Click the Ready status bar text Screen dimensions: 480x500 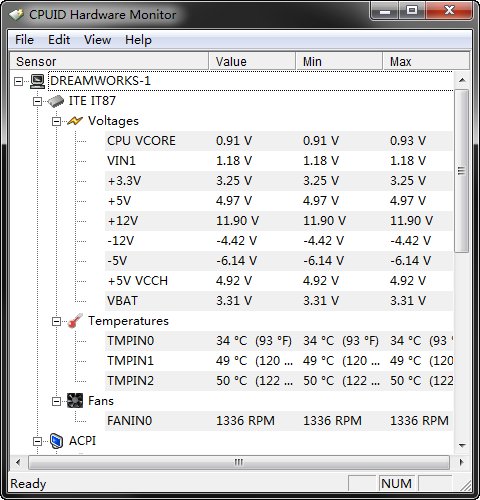pyautogui.click(x=28, y=483)
